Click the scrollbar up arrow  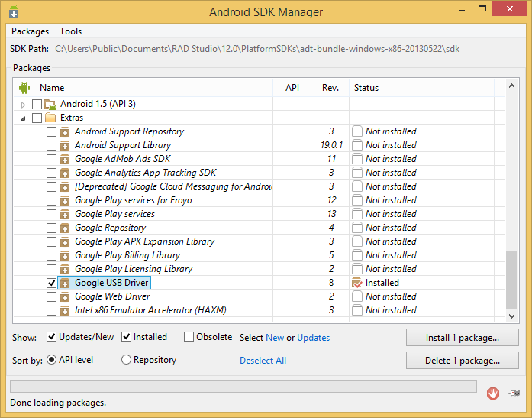point(511,86)
